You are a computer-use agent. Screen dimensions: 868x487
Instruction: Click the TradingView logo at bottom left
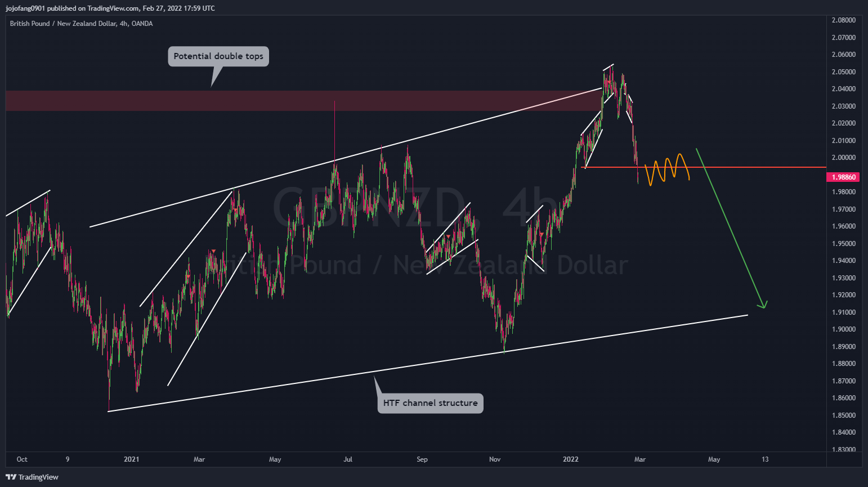pos(32,477)
